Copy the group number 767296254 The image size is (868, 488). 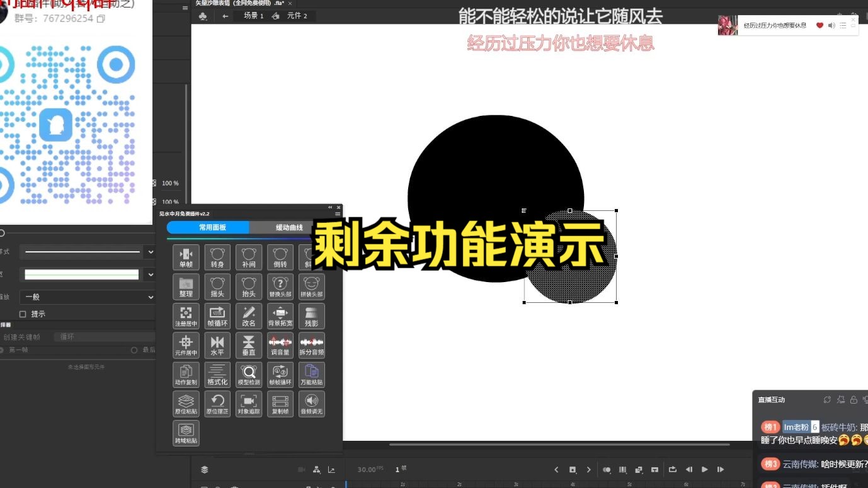(100, 19)
